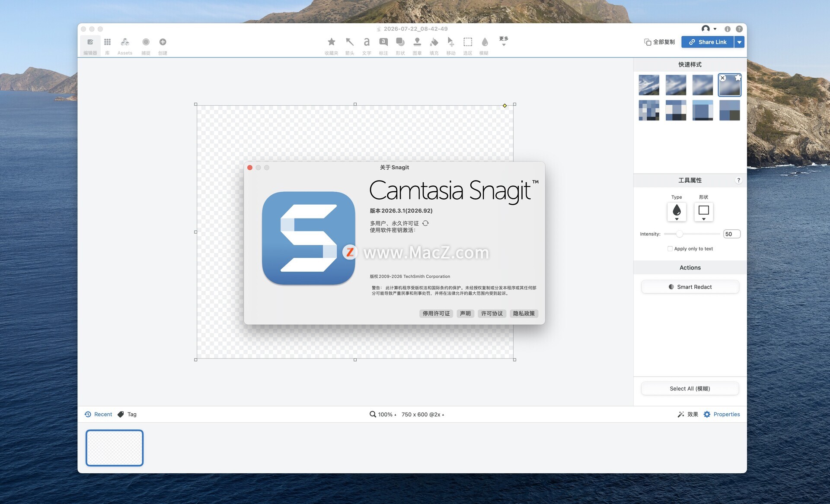Select the 标注 callout tool
Viewport: 830px width, 504px height.
click(x=383, y=46)
